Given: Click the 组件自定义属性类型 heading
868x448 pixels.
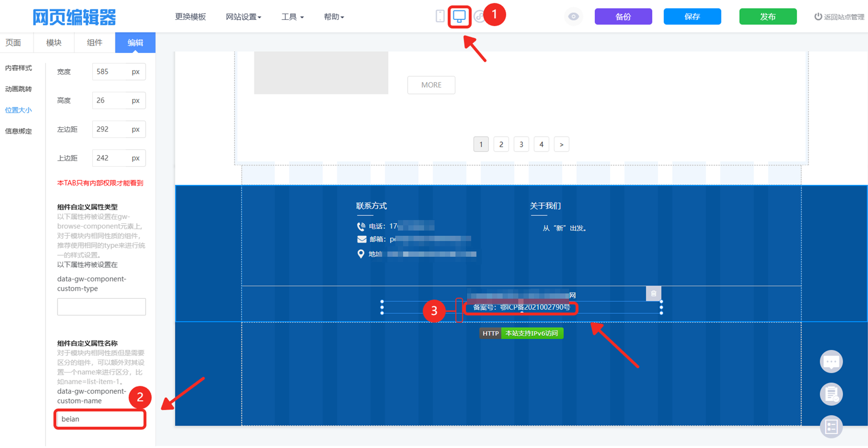Looking at the screenshot, I should [87, 207].
